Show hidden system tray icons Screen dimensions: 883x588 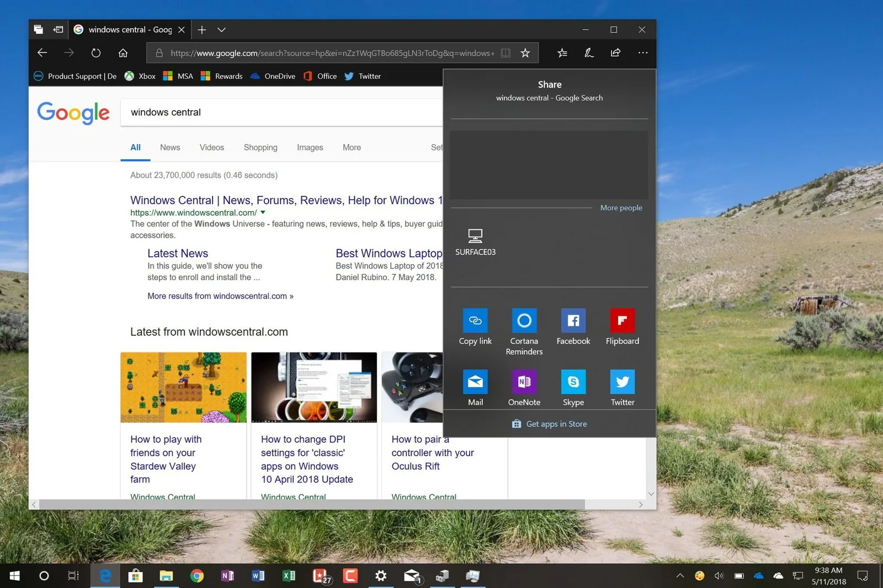680,576
